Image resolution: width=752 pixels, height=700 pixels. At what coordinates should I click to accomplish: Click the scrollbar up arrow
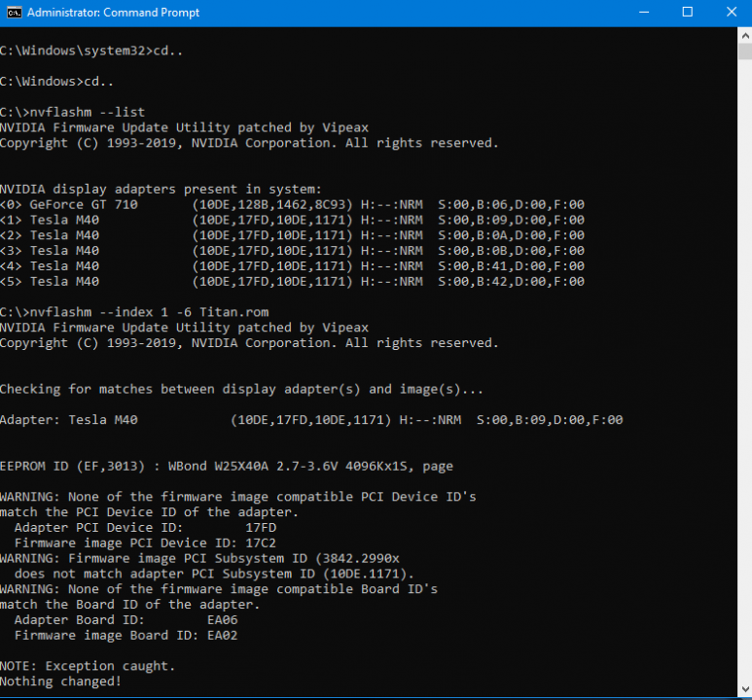[744, 34]
